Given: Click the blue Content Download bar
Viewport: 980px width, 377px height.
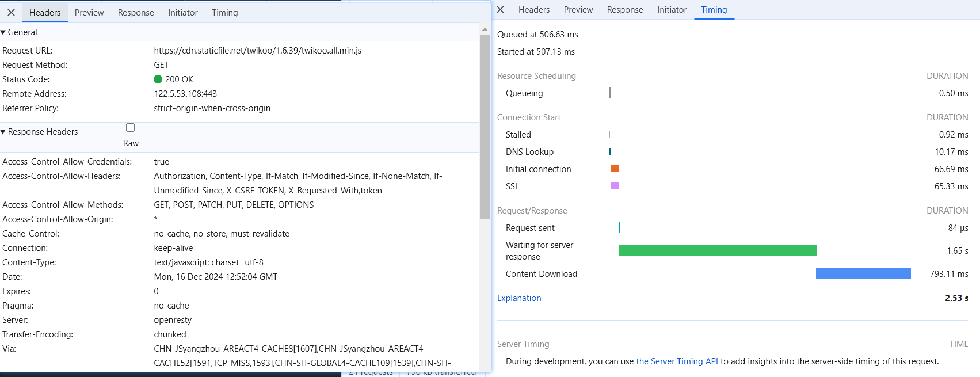Looking at the screenshot, I should pos(863,273).
